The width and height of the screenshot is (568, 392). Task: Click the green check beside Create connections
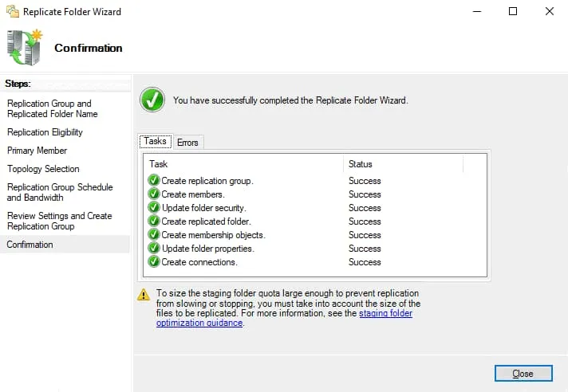[x=154, y=262]
